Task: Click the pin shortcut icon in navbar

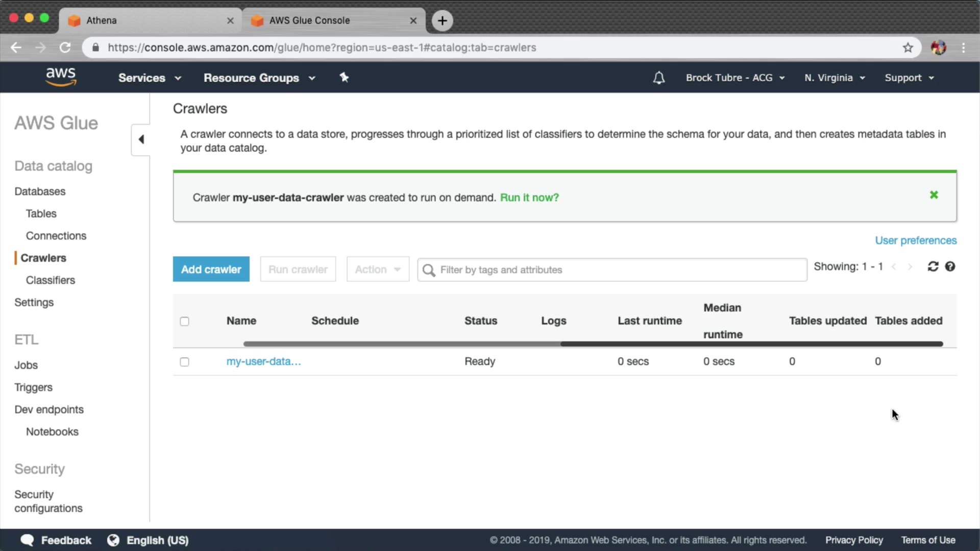Action: point(344,78)
